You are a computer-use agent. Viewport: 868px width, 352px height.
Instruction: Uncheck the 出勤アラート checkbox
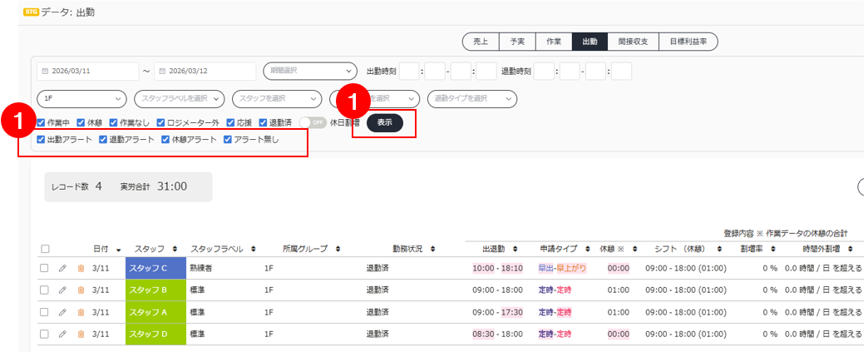41,140
